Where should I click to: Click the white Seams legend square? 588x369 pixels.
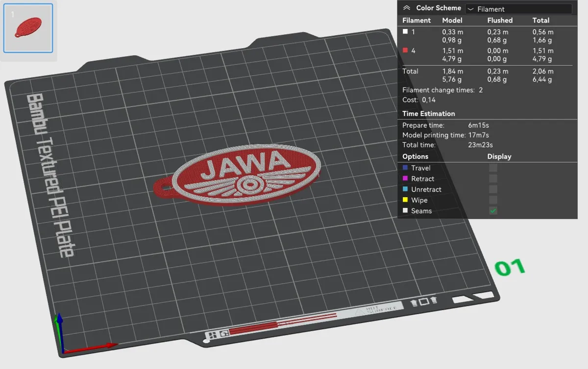405,211
